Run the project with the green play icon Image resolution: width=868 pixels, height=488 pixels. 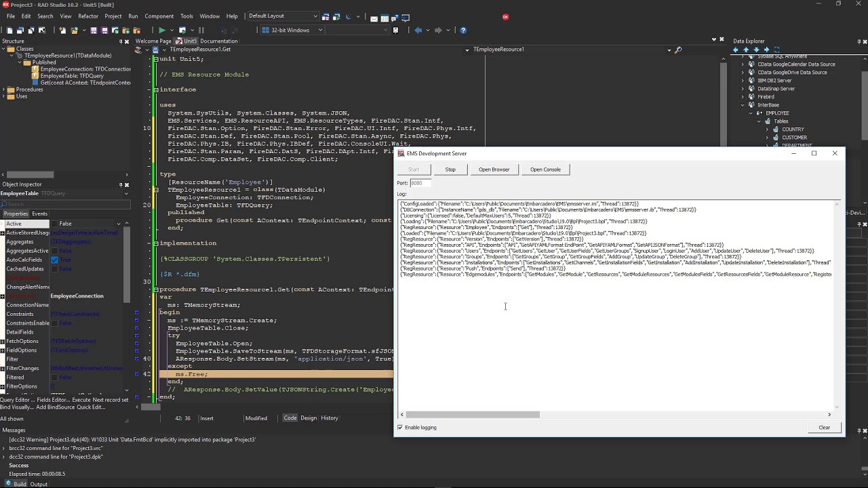(x=161, y=30)
